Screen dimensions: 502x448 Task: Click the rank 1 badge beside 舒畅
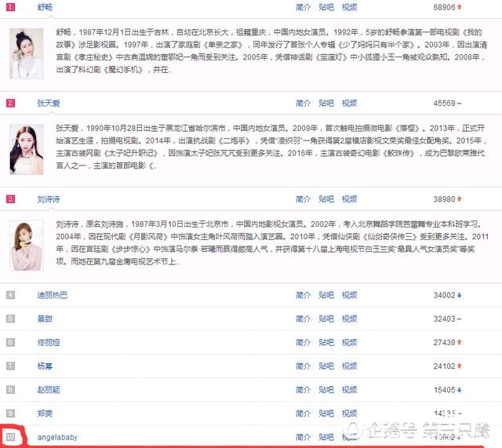(x=10, y=7)
